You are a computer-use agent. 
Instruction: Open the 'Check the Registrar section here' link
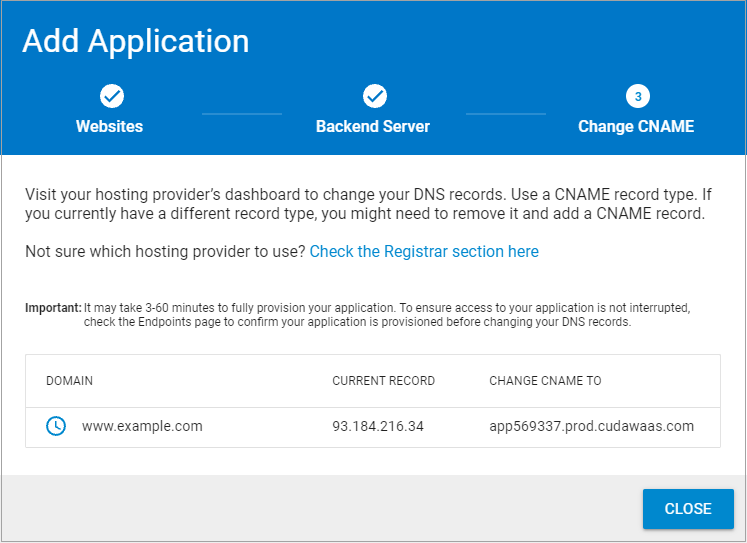tap(424, 251)
